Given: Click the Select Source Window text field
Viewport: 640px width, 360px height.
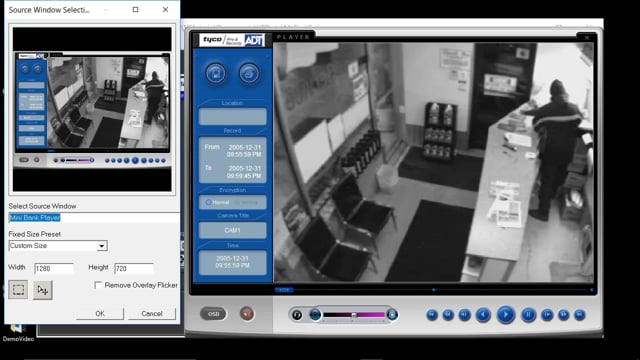Looking at the screenshot, I should (x=94, y=218).
